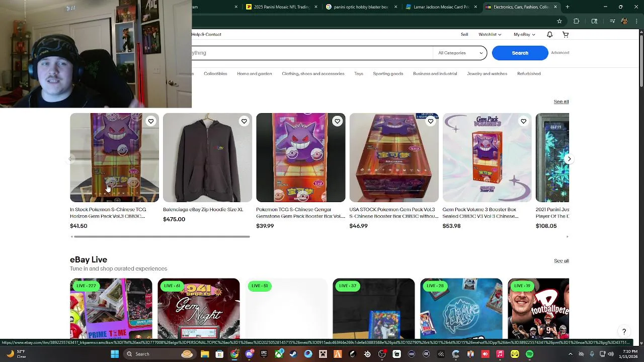This screenshot has height=362, width=644.
Task: Add In Stock Pokemon Gengar pack to watchlist
Action: pos(150,121)
